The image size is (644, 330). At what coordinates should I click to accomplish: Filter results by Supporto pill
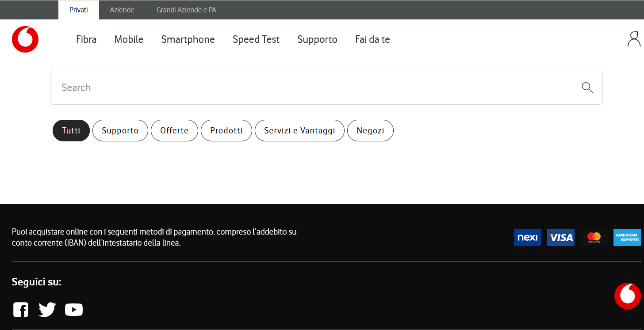(120, 131)
